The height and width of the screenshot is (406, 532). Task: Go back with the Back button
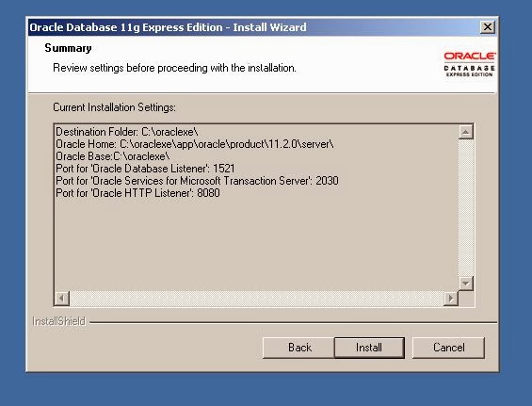coord(298,348)
